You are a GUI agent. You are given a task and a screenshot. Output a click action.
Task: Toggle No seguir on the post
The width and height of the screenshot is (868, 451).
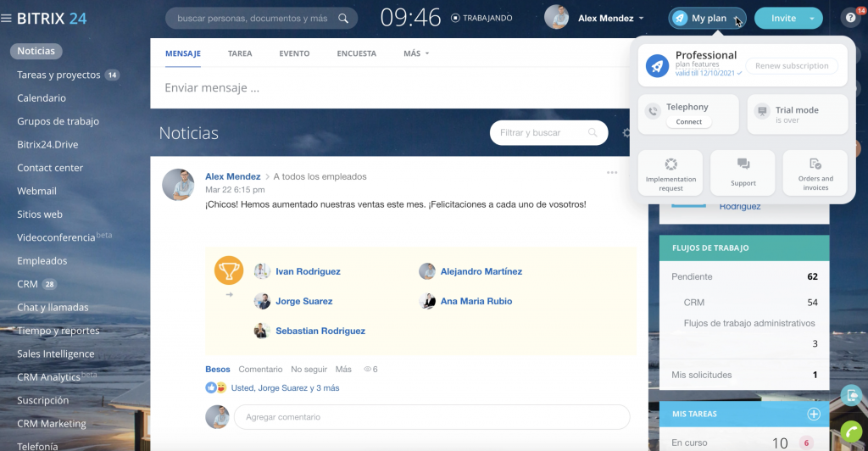coord(308,370)
